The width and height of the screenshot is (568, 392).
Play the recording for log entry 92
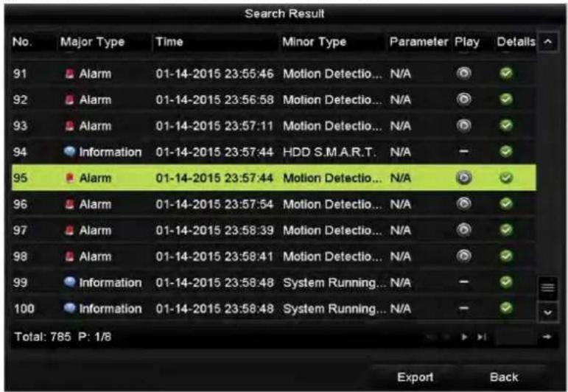click(463, 99)
